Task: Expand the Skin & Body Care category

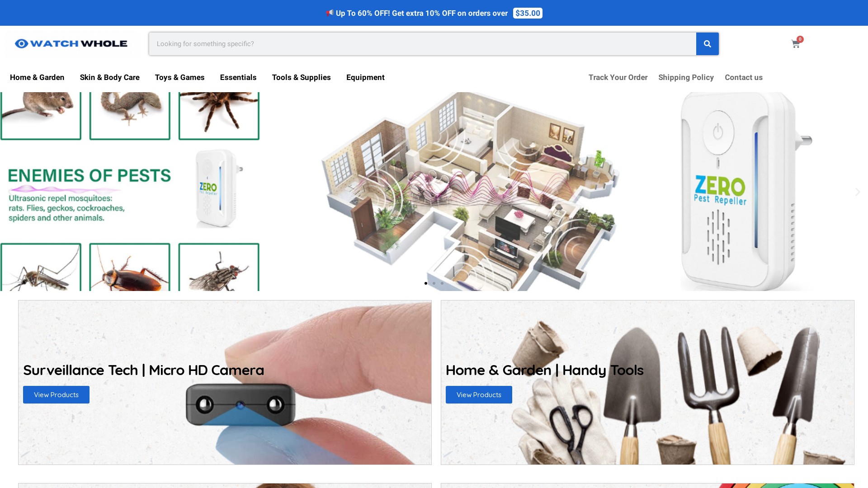Action: pos(110,77)
